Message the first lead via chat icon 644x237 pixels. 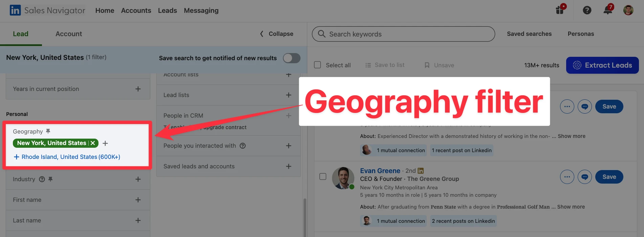(585, 106)
